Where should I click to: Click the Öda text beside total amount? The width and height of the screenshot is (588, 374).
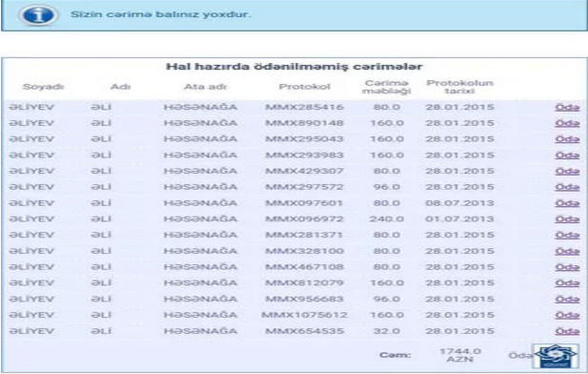click(x=520, y=355)
